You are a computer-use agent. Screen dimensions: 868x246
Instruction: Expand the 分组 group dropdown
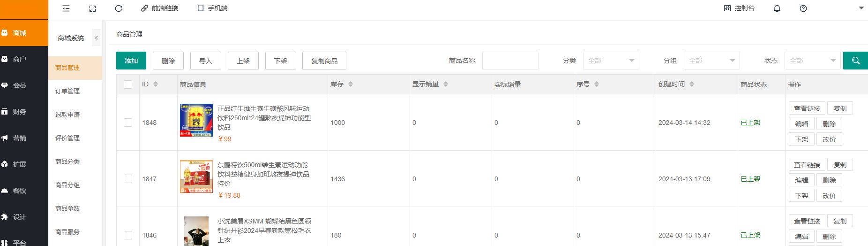(711, 61)
